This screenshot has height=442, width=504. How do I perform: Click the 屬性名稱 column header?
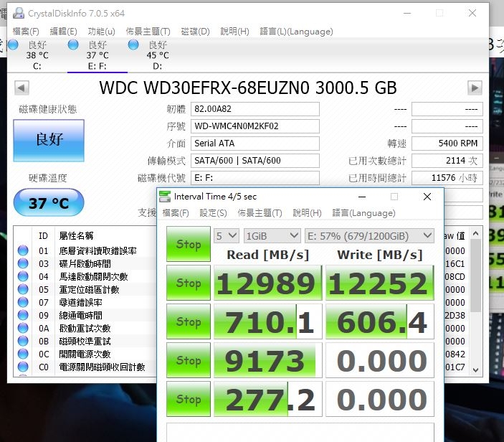tap(76, 236)
